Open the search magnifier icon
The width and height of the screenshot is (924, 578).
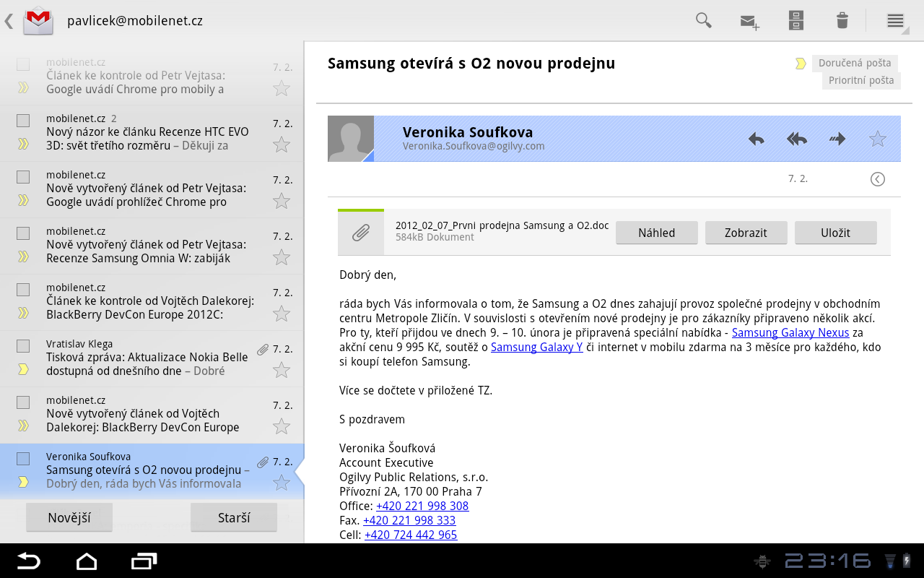point(703,20)
